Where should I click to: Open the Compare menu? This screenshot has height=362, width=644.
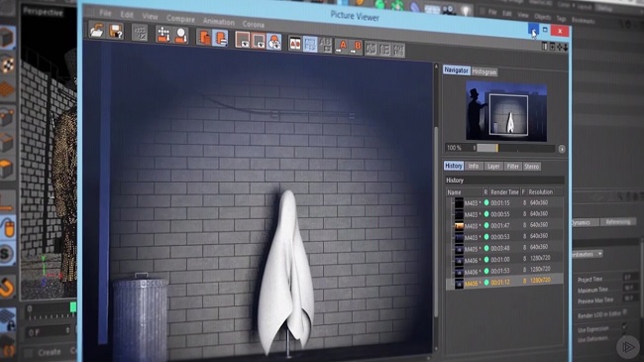[180, 19]
